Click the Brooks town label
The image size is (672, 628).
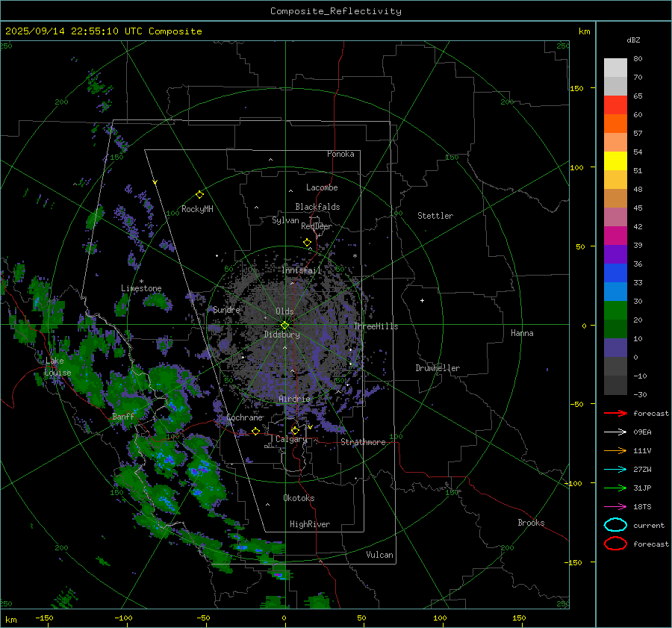[x=531, y=523]
